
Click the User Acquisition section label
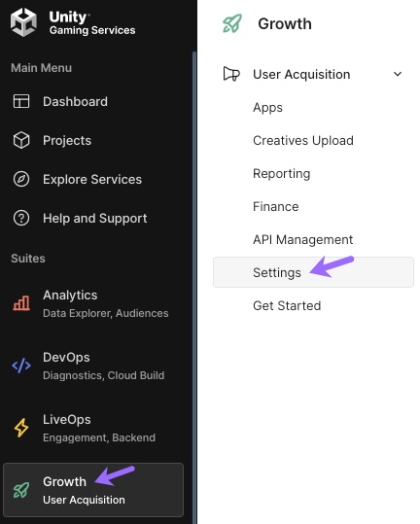[301, 74]
